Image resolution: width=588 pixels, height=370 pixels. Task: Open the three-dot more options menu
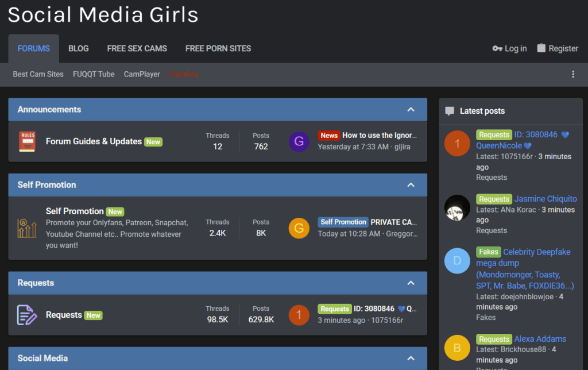coord(573,74)
